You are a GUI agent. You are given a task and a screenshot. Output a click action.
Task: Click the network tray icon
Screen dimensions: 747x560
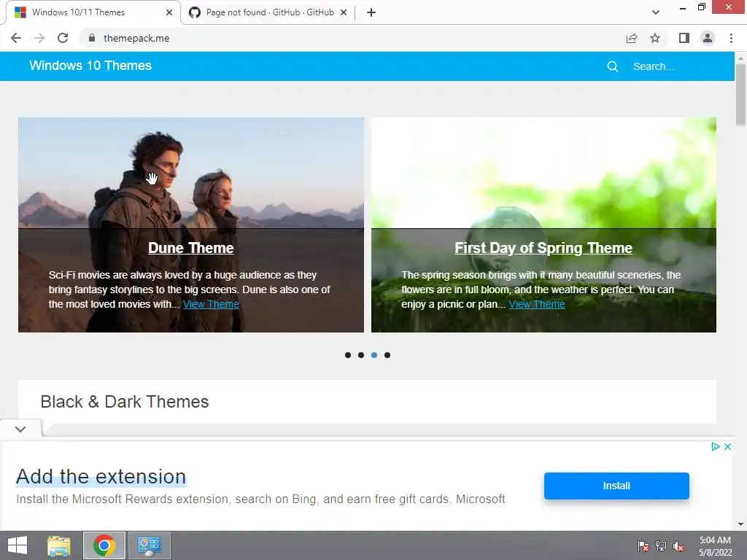pos(661,545)
